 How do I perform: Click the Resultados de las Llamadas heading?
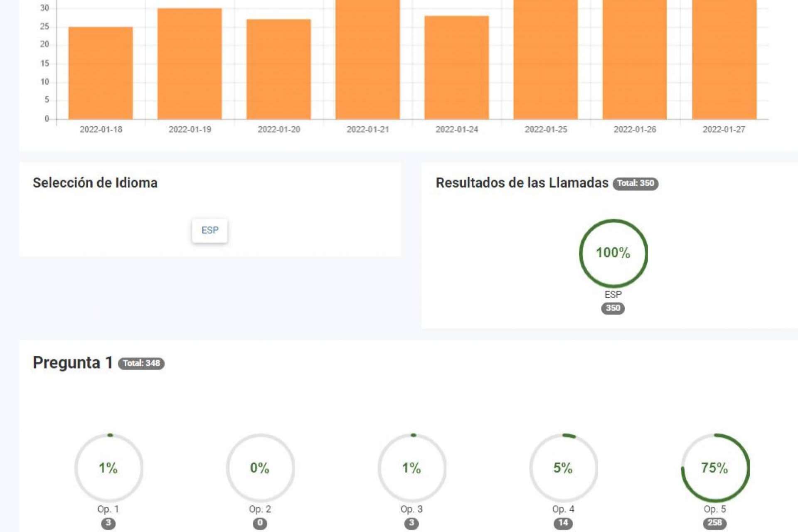click(522, 183)
